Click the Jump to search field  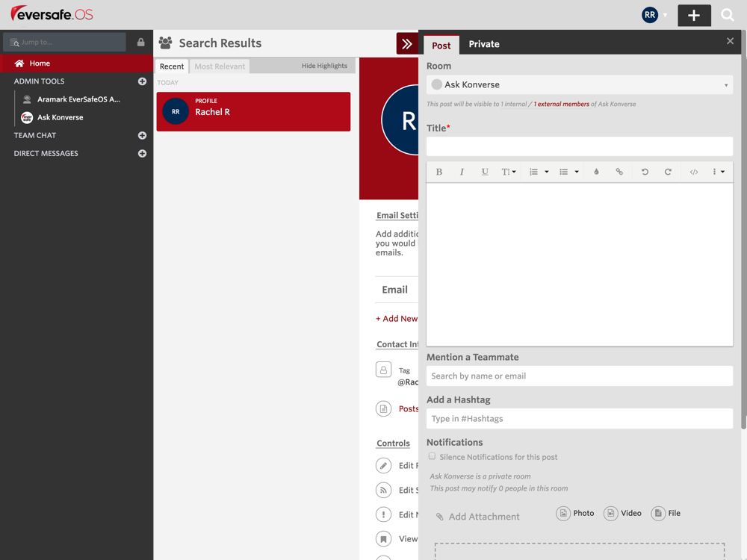(64, 42)
